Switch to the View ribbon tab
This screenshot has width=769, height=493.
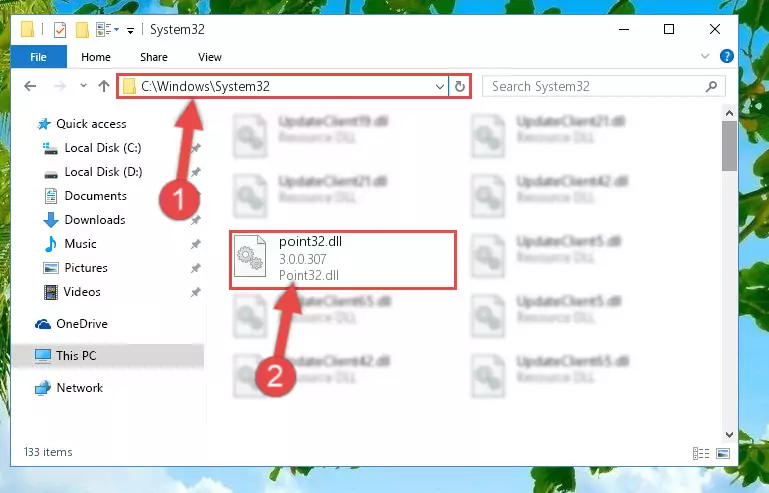coord(210,57)
